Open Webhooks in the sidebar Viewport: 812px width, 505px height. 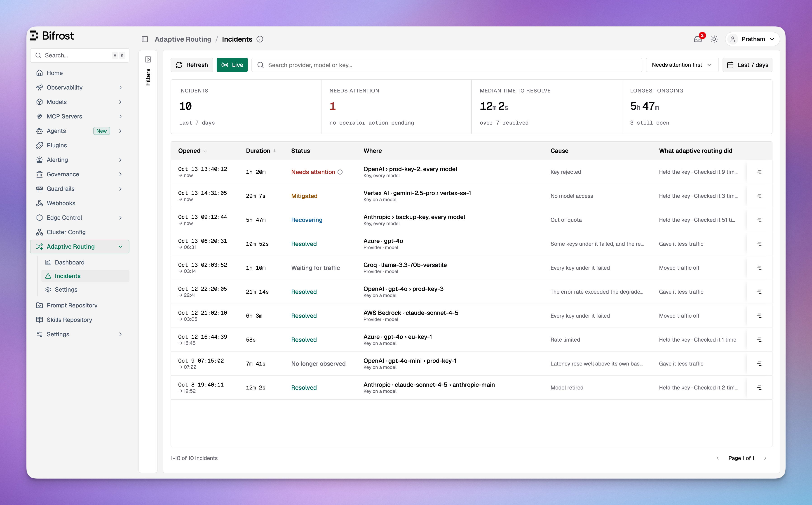pyautogui.click(x=80, y=203)
